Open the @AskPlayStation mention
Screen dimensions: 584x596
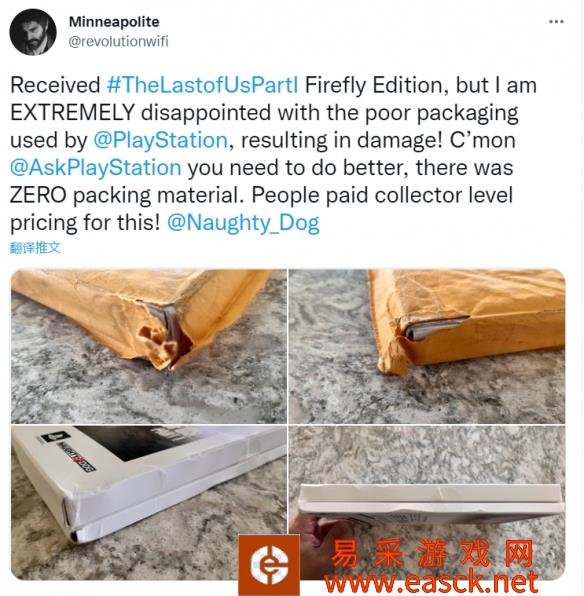pyautogui.click(x=95, y=168)
